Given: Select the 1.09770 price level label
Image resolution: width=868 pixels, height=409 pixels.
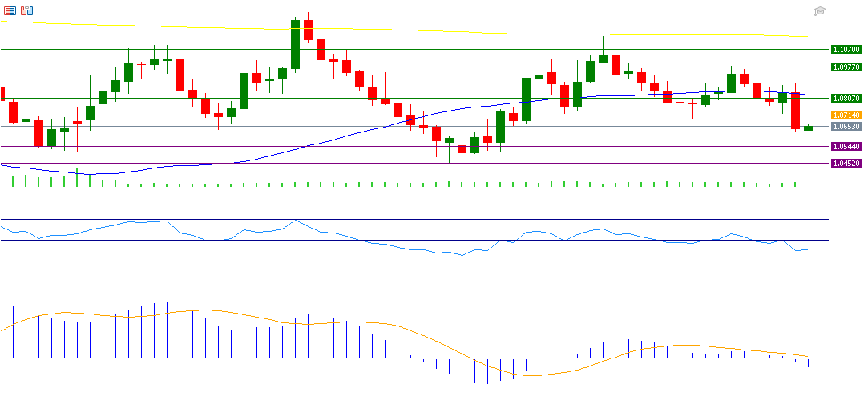Looking at the screenshot, I should pyautogui.click(x=846, y=67).
